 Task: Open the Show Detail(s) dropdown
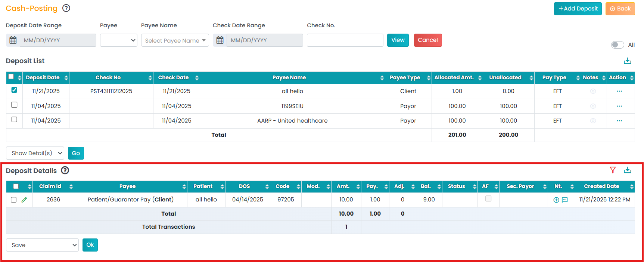click(35, 153)
